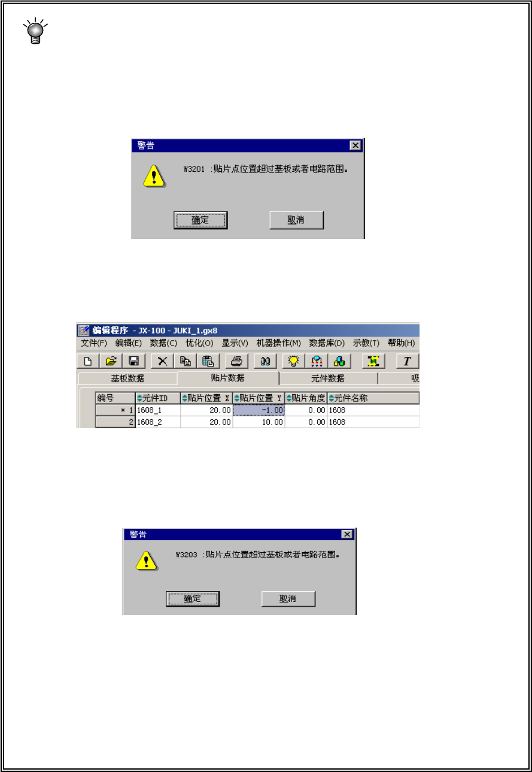Open the 文件(F) menu
The image size is (532, 772).
pos(94,343)
